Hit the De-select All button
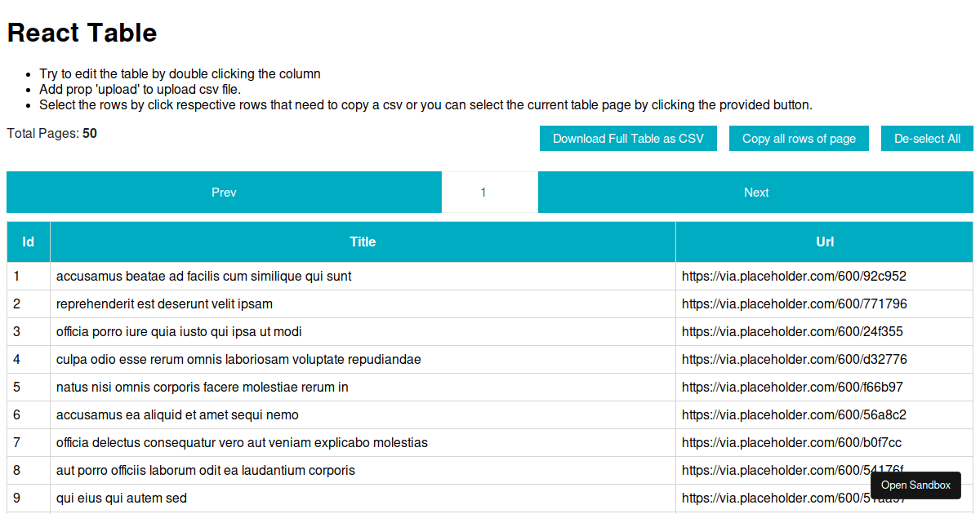The image size is (980, 514). [927, 139]
